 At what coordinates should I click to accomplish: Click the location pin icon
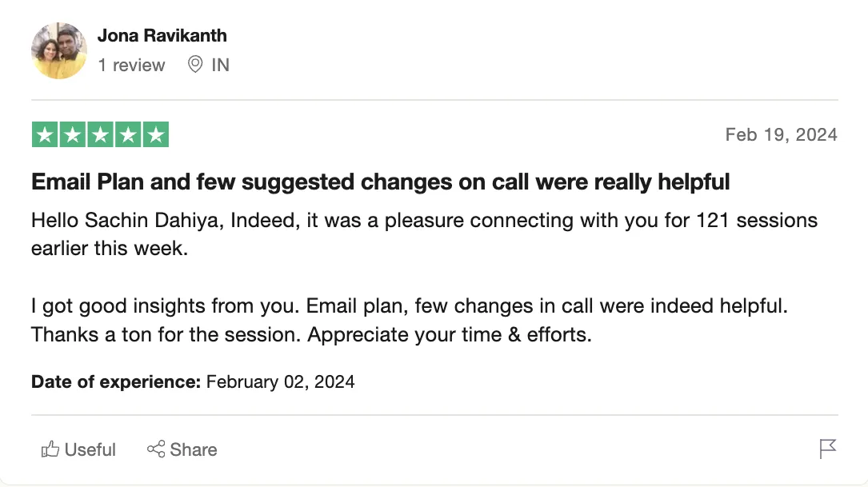[x=194, y=65]
